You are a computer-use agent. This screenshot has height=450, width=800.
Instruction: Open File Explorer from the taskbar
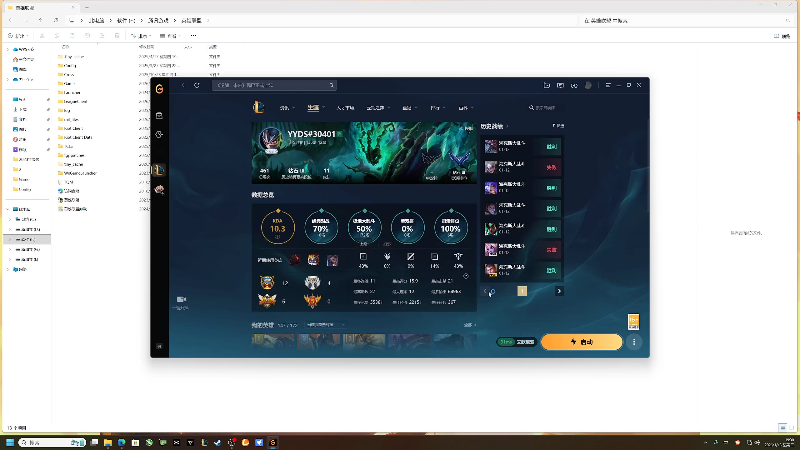(108, 442)
